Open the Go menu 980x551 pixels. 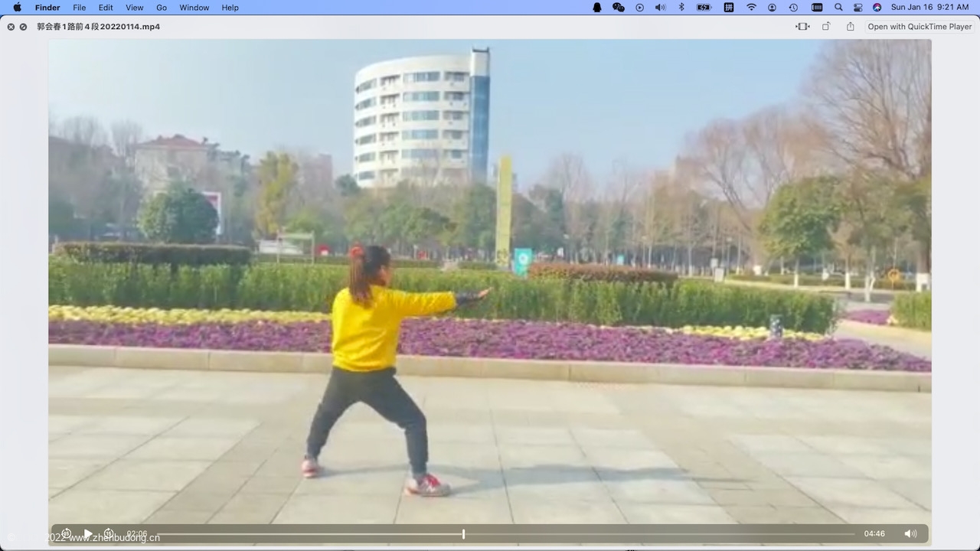pos(162,8)
